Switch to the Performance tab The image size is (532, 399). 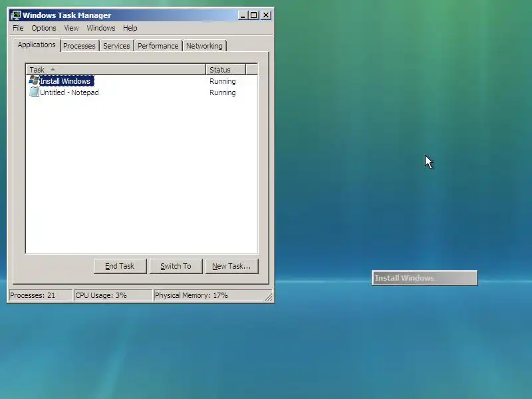[158, 46]
